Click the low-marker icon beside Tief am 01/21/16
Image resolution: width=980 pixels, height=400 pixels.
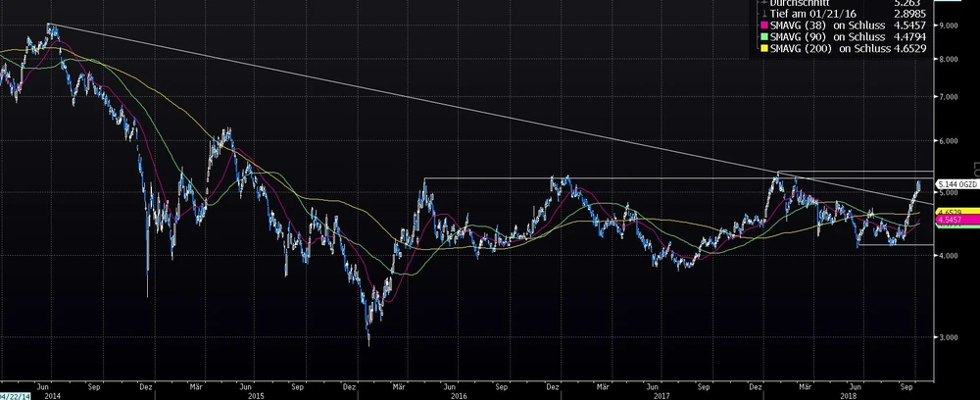click(765, 15)
